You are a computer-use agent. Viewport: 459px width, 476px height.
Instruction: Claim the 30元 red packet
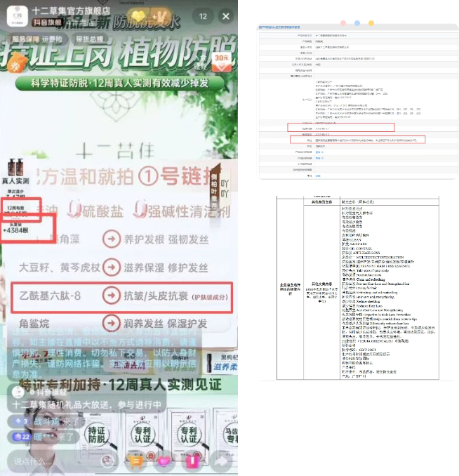222,62
